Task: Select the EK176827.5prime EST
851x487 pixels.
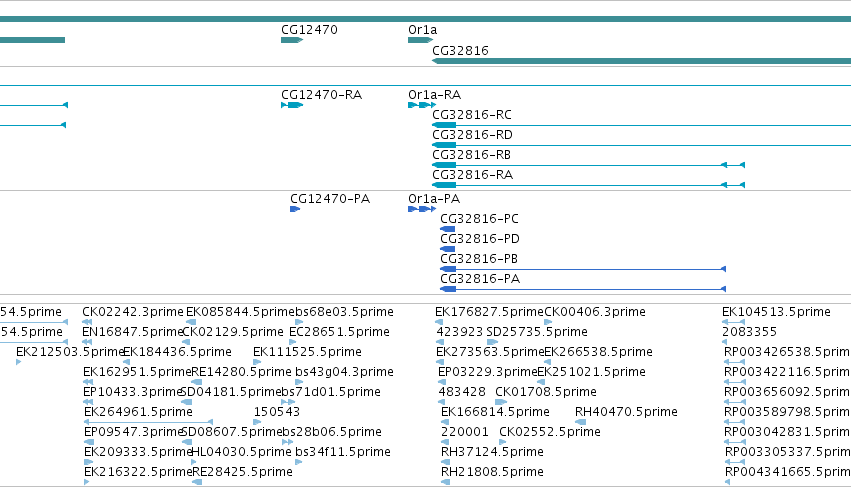Action: 439,322
